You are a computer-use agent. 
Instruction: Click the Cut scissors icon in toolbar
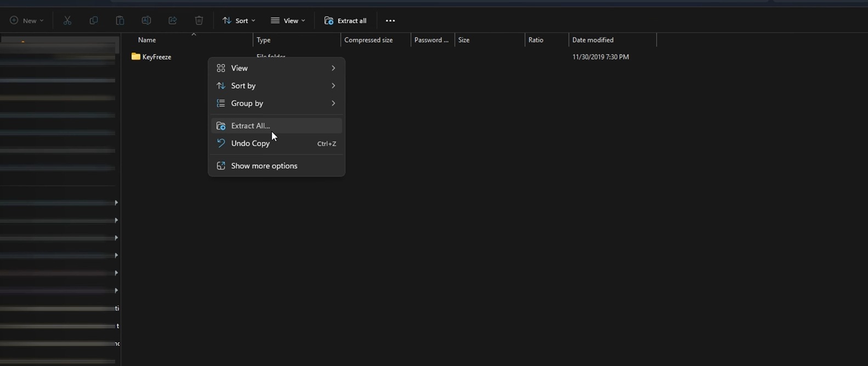67,21
